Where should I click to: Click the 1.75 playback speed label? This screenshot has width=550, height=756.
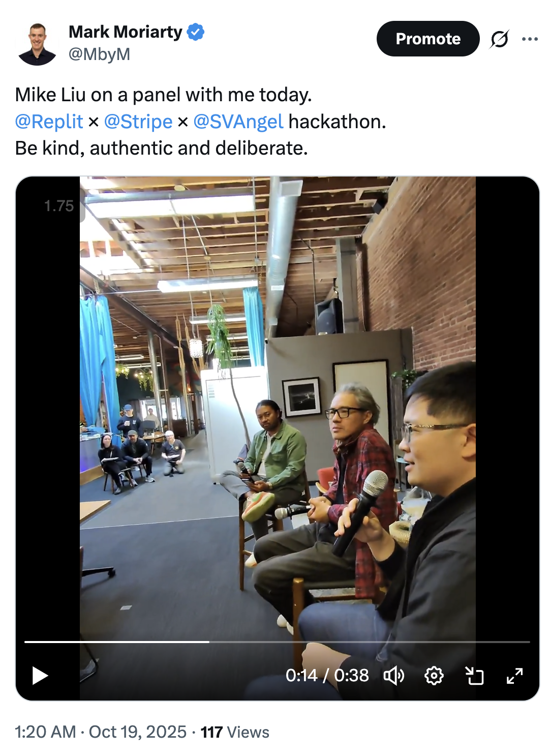[59, 206]
